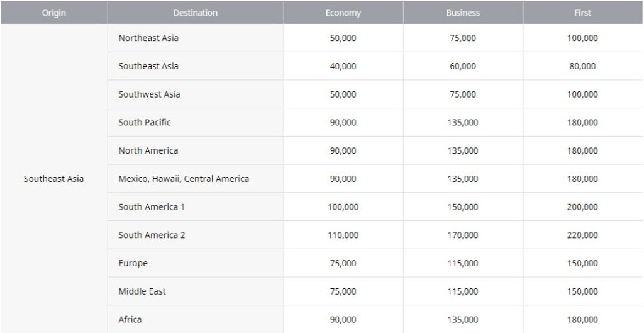The height and width of the screenshot is (333, 644).
Task: Click the First column header
Action: (583, 13)
